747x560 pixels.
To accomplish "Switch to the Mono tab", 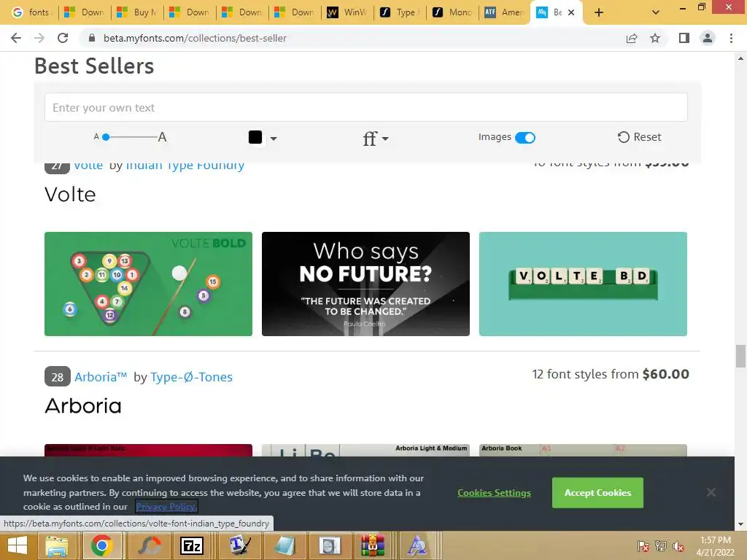I will click(x=452, y=12).
